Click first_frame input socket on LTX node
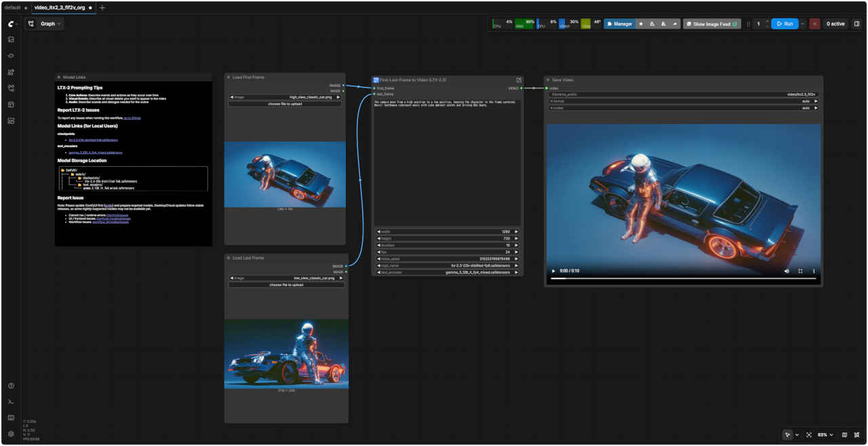Viewport: 868px width, 446px height. [x=374, y=88]
